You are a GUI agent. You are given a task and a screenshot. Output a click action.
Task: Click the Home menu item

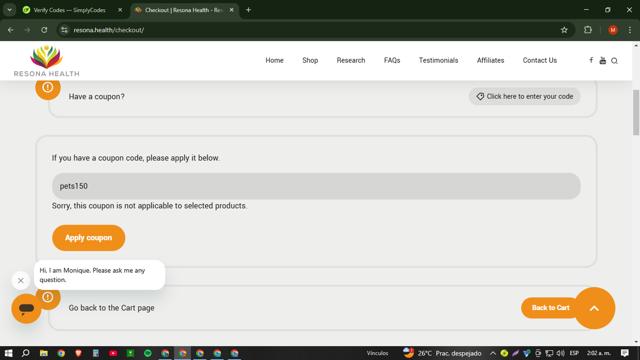[x=274, y=60]
